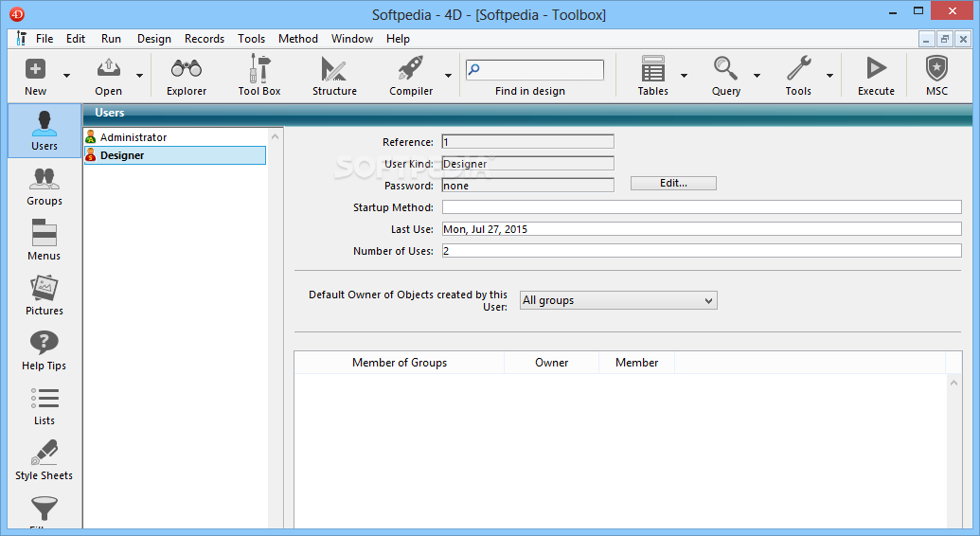Viewport: 980px width, 536px height.
Task: Click the Startup Method field
Action: (702, 207)
